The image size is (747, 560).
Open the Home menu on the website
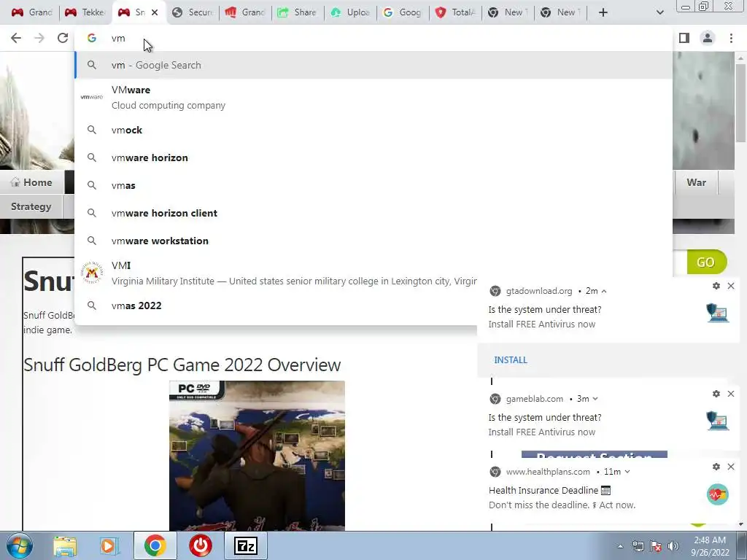tap(31, 182)
